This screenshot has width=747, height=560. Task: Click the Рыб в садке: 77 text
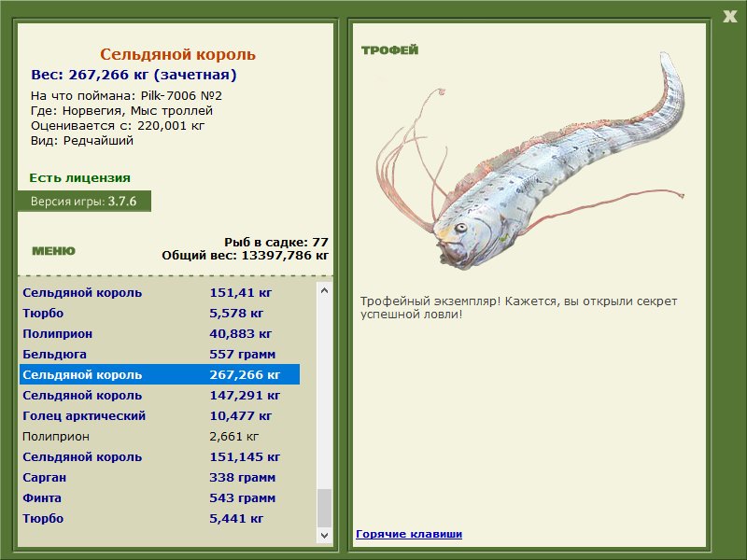[276, 242]
